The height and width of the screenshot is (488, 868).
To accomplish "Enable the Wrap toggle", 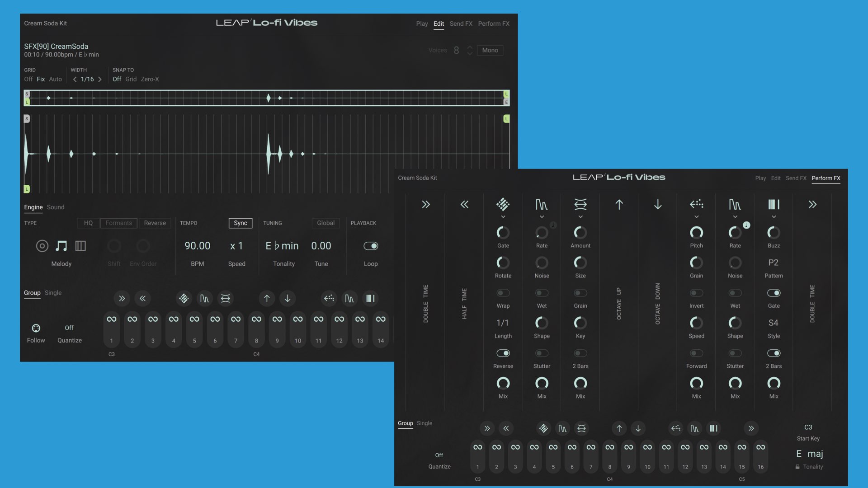I will point(503,293).
